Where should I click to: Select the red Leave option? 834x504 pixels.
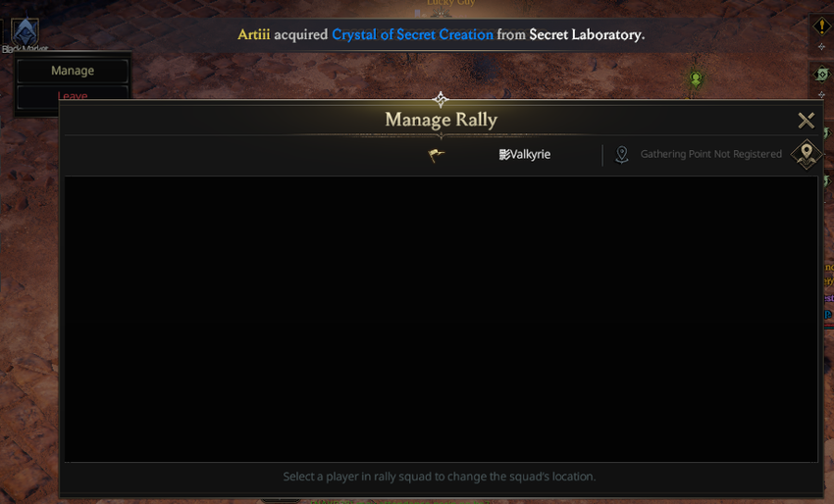point(73,96)
